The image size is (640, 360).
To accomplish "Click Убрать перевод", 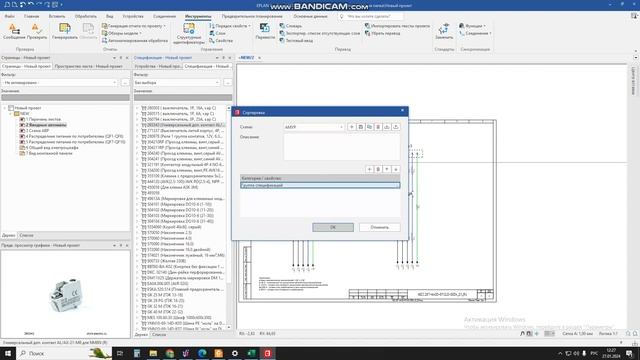I will click(x=382, y=33).
